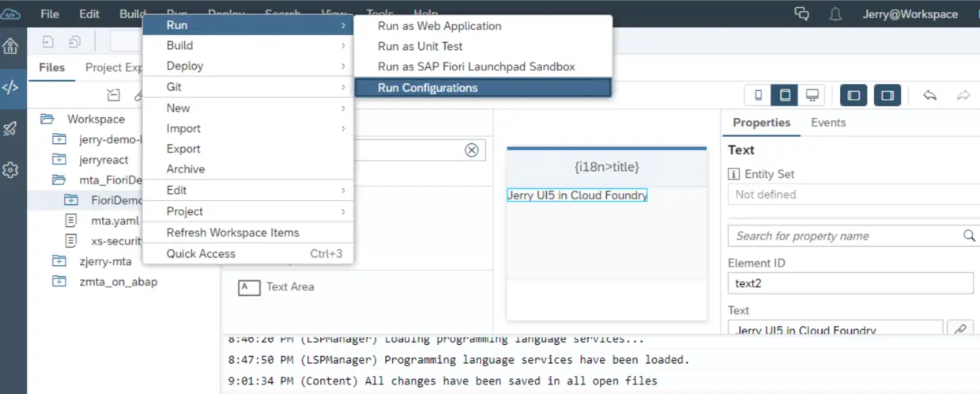The image size is (980, 394).
Task: Open the Settings gear in sidebar
Action: (11, 170)
